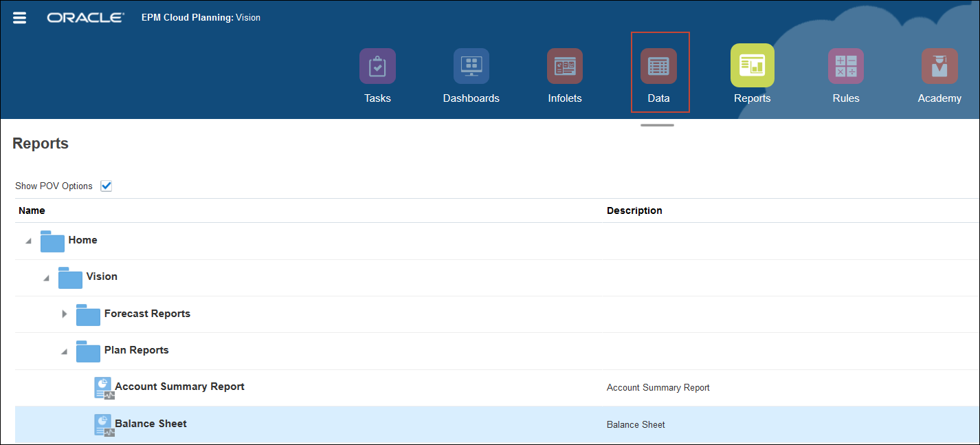The width and height of the screenshot is (980, 445).
Task: Expand the Forecast Reports folder
Action: coord(64,314)
